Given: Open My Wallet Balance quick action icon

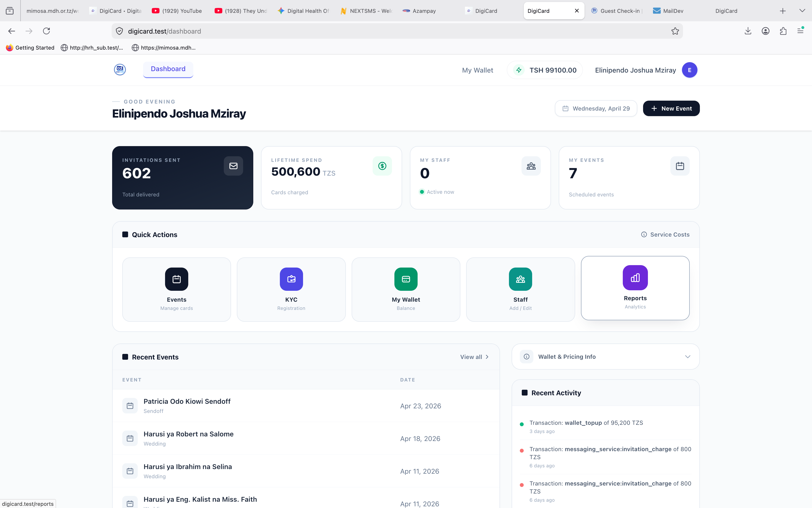Looking at the screenshot, I should coord(406,279).
